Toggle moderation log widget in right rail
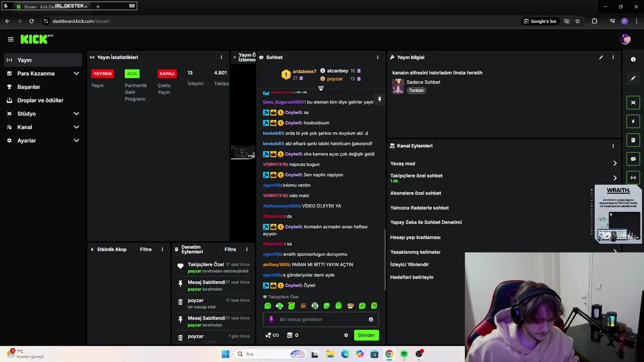 coord(633,140)
